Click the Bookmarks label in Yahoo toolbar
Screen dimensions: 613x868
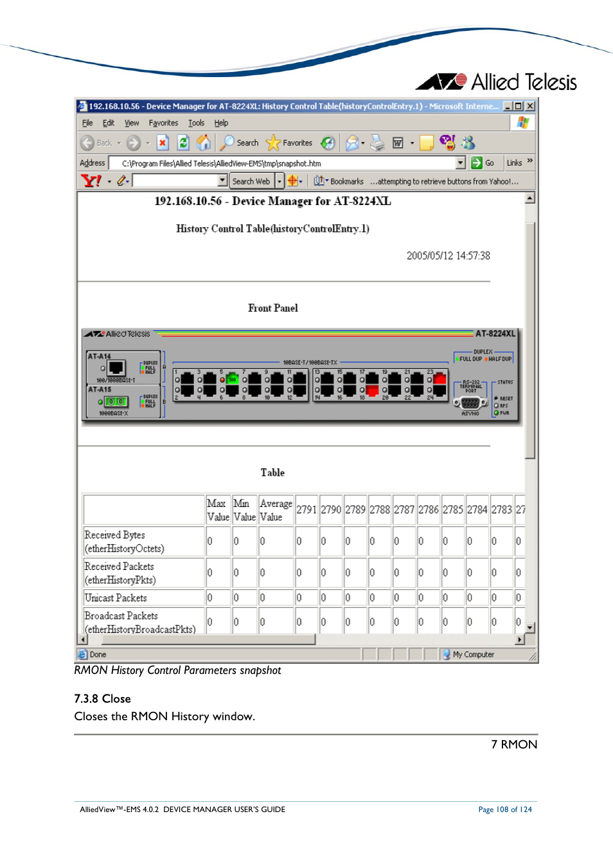tap(347, 182)
